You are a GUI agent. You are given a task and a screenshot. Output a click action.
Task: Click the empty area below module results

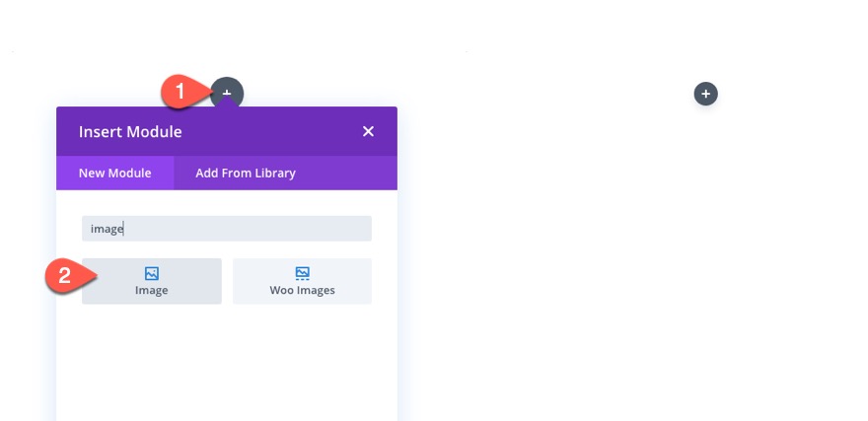click(227, 365)
